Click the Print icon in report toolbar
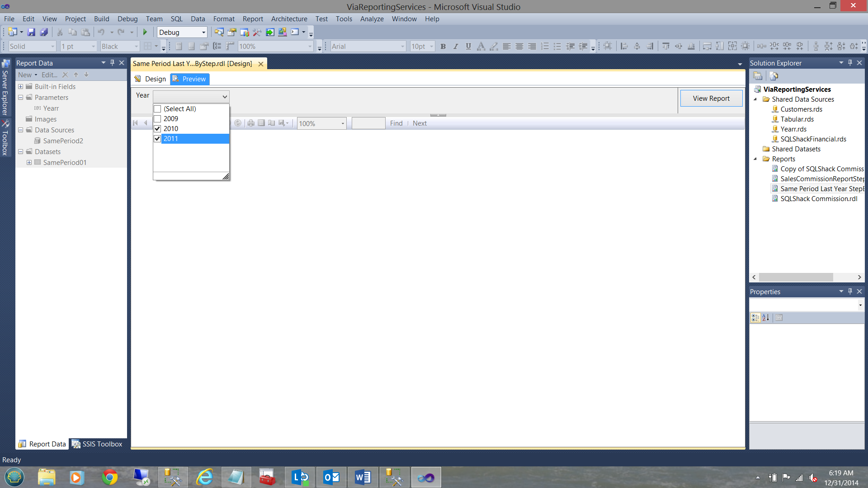Image resolution: width=868 pixels, height=488 pixels. tap(251, 123)
